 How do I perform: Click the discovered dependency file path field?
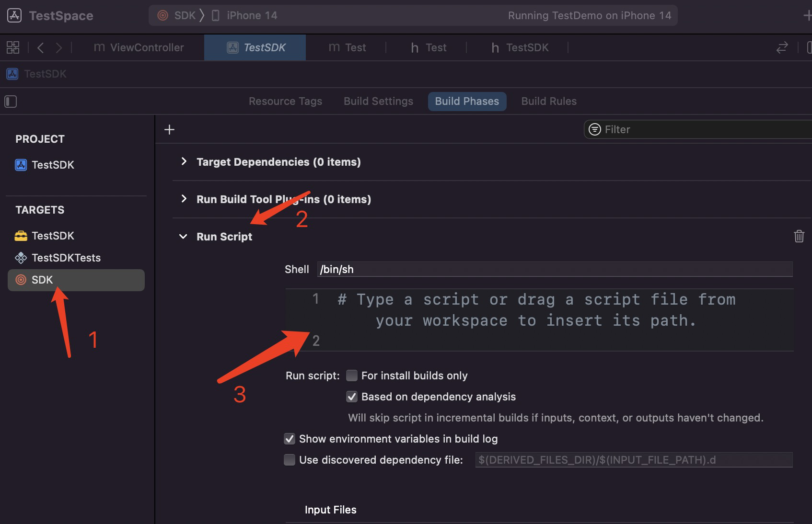pyautogui.click(x=634, y=460)
